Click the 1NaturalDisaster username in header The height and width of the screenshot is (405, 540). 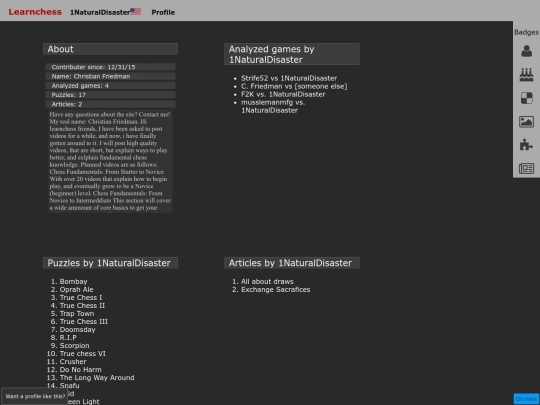click(x=100, y=12)
